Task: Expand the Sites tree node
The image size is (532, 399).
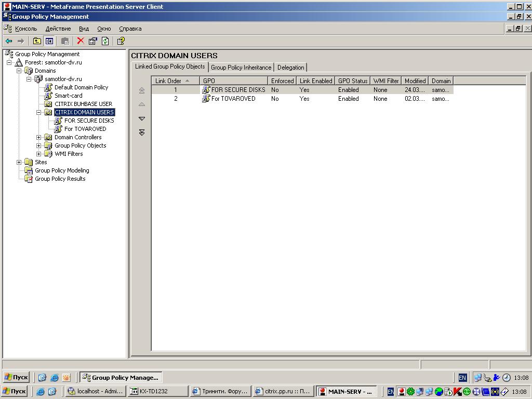Action: coord(19,162)
